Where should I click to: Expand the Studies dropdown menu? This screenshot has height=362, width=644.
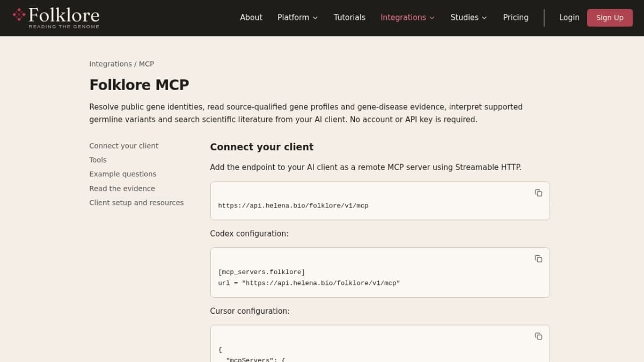469,17
